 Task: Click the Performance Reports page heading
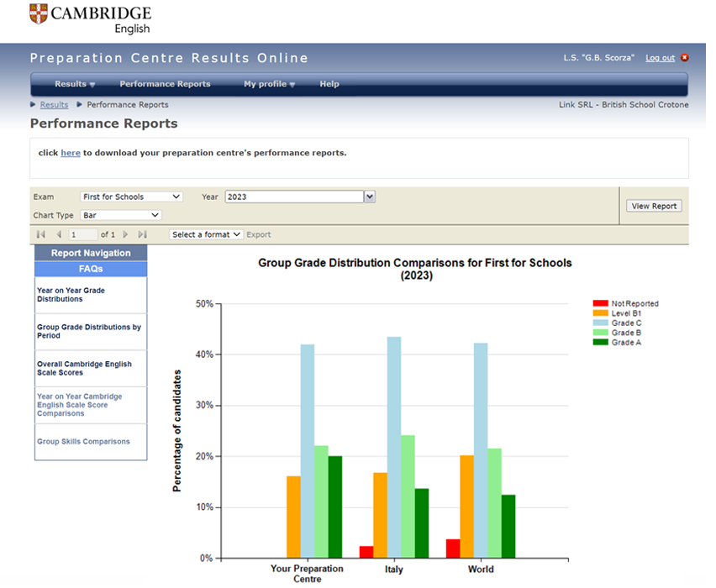coord(104,123)
